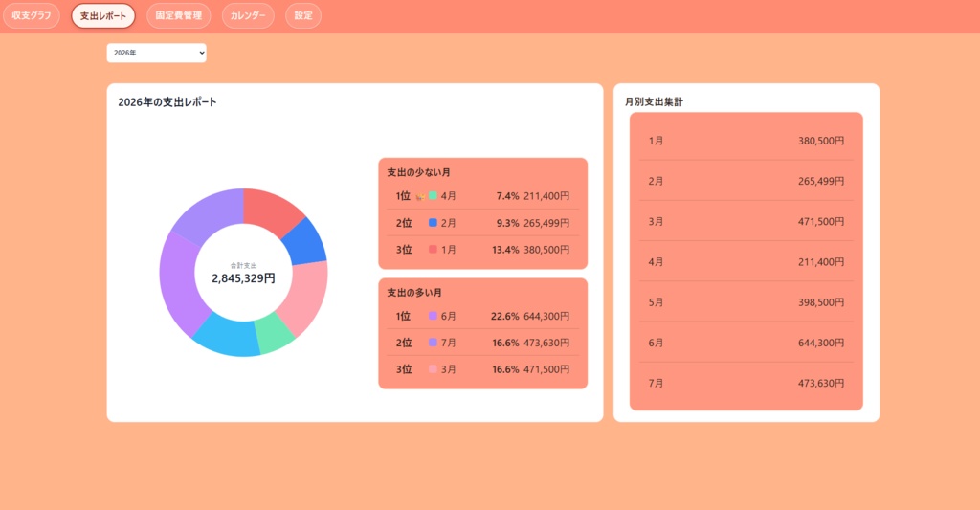Click the 9.3% value for 2月
Screen dimensions: 980x510
click(x=507, y=223)
